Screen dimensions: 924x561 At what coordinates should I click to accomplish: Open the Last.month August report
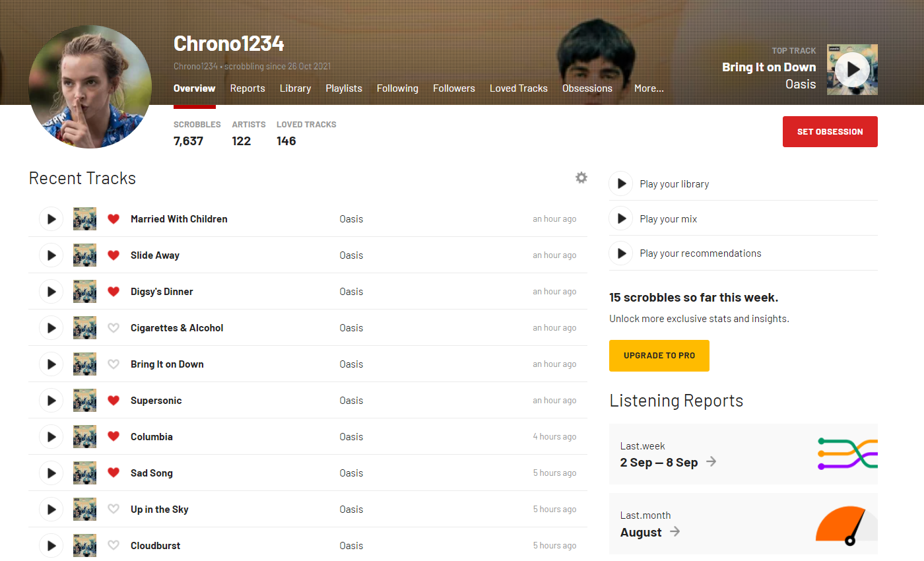[x=743, y=524]
